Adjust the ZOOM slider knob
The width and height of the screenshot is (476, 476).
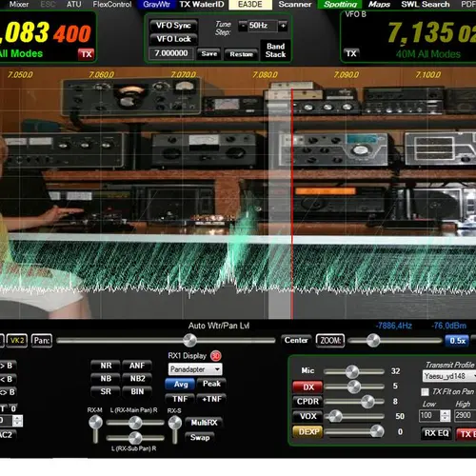pos(373,341)
